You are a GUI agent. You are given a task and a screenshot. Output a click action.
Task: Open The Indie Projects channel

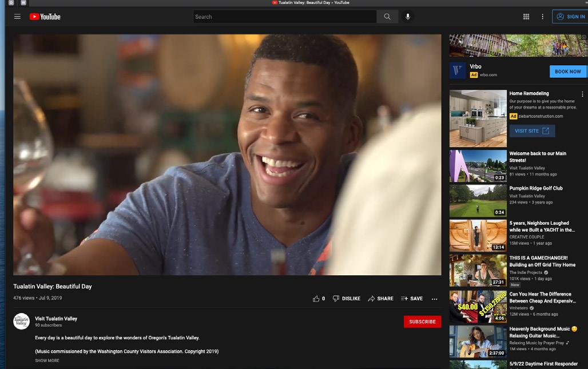(526, 273)
